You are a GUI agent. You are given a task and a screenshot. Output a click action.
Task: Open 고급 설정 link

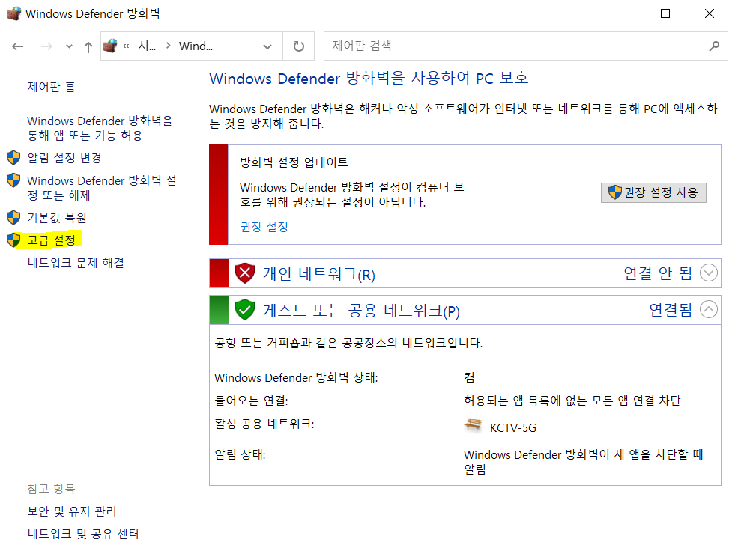[x=52, y=240]
